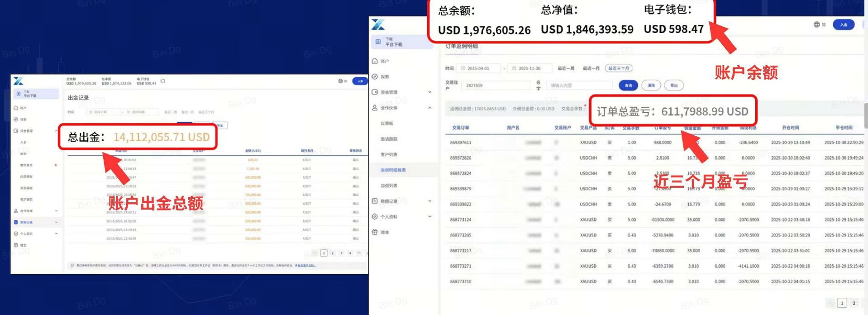This screenshot has height=315, width=868.
Task: Click the 探索 compass icon in left window sidebar
Action: pyautogui.click(x=16, y=119)
